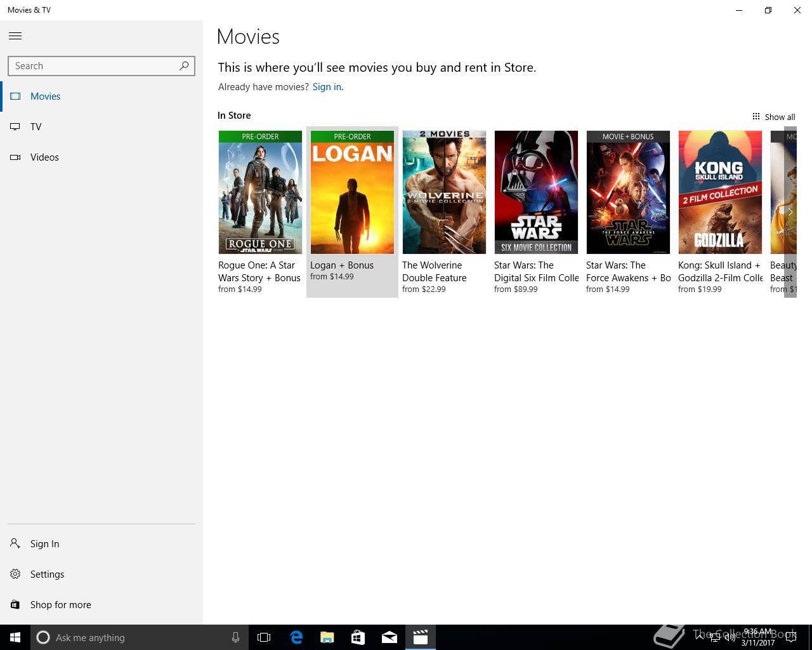Click Movies & TV taskbar icon

[420, 637]
